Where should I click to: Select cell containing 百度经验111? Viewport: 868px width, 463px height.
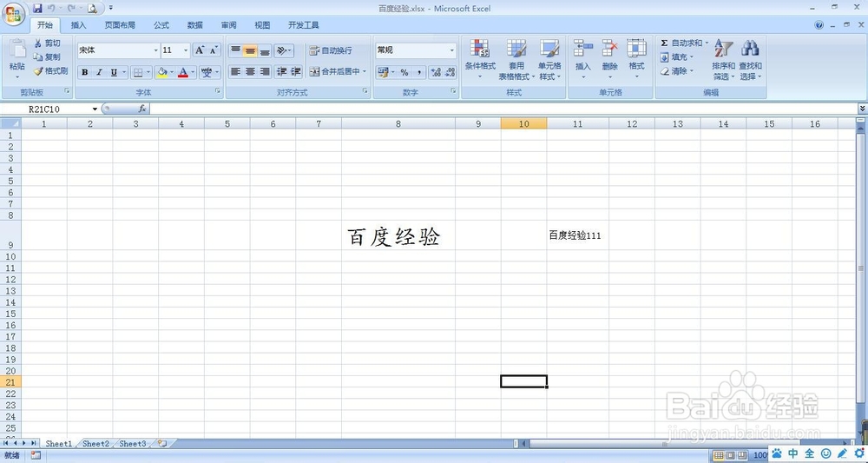pos(577,235)
